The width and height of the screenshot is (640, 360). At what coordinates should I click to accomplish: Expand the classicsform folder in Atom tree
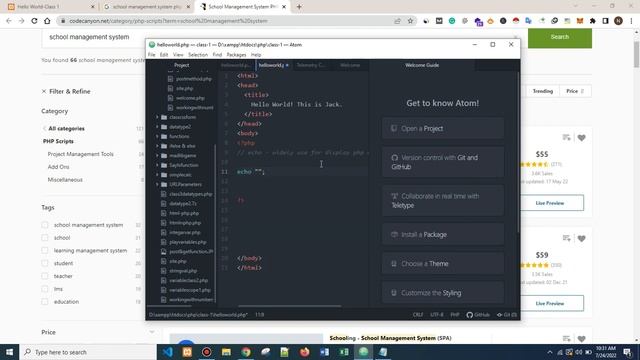point(157,117)
